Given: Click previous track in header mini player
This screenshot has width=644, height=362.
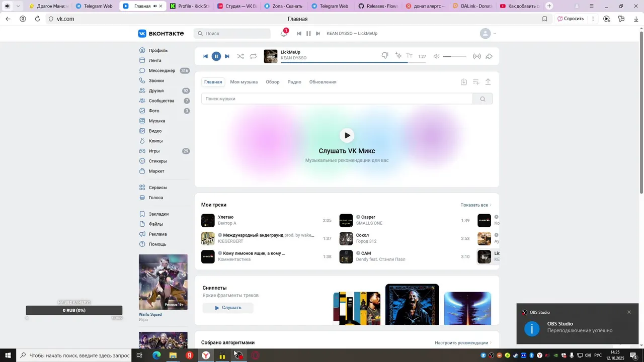Looking at the screenshot, I should [299, 33].
